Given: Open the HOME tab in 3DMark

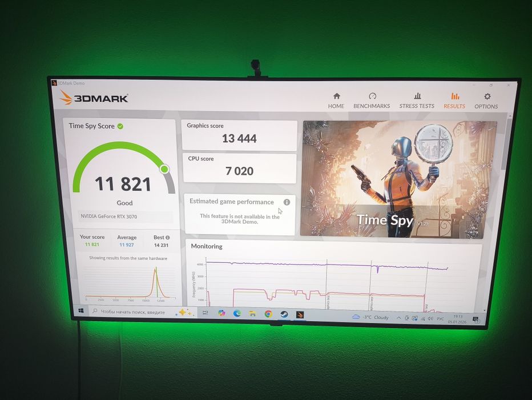Looking at the screenshot, I should point(336,101).
